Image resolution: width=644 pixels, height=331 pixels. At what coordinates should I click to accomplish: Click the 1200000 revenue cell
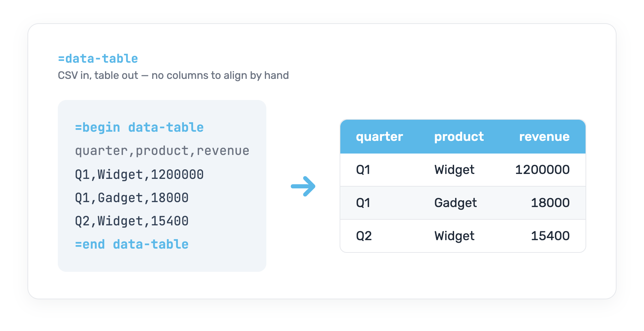tap(543, 170)
